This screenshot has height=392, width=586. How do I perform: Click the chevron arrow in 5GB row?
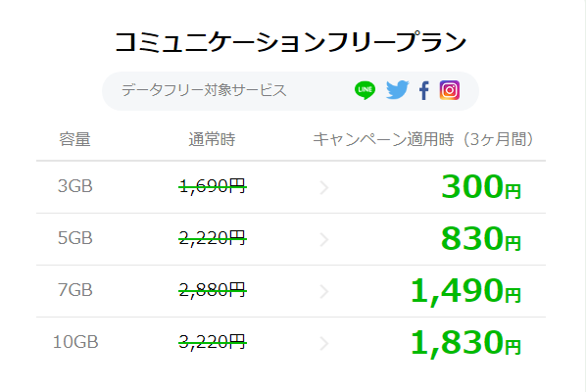coord(324,239)
